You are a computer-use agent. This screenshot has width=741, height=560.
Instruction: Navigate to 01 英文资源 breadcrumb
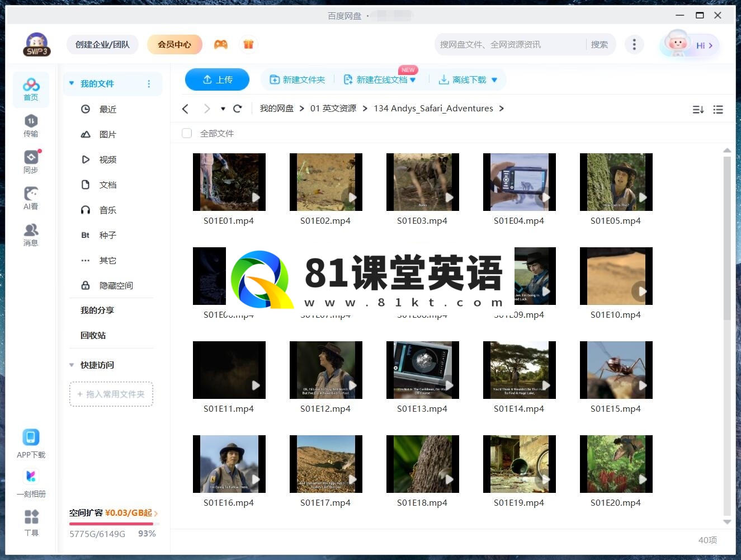(x=333, y=109)
